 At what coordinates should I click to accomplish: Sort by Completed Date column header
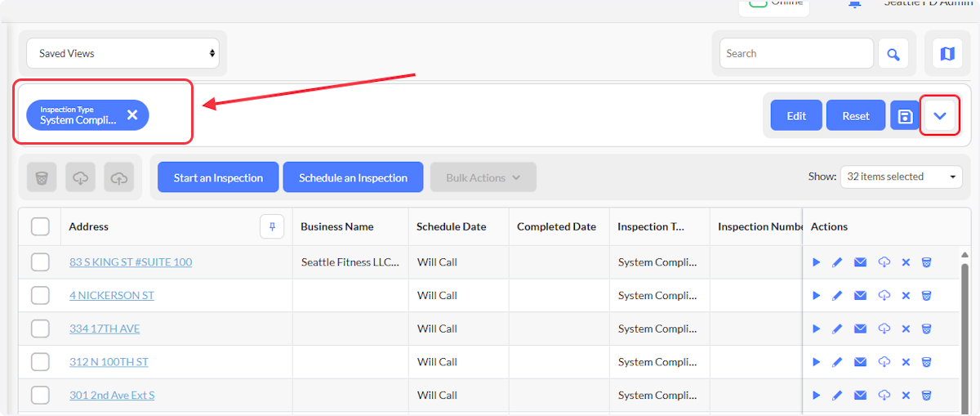pos(557,226)
